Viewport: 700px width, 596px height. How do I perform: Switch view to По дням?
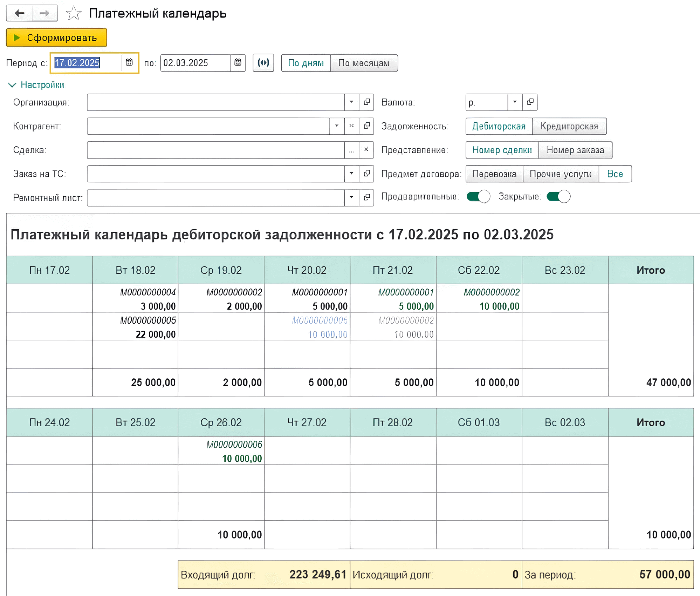click(306, 63)
